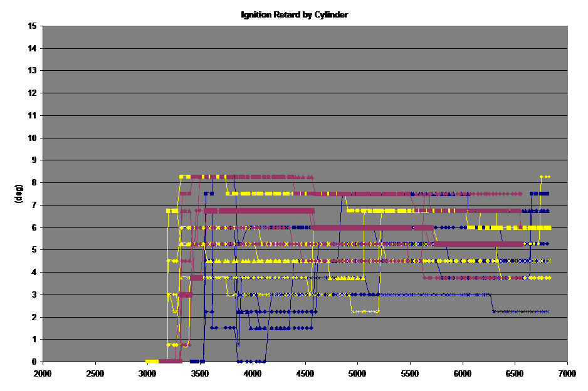The image size is (588, 391).
Task: Click the topmost value label on the y-axis
Action: click(33, 26)
